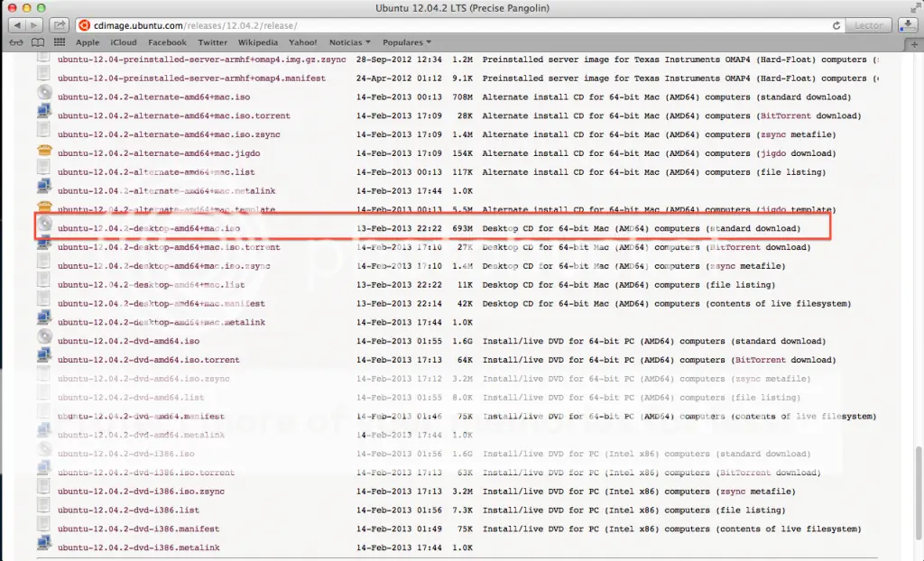The image size is (924, 561).
Task: Open ubuntu-12.04.2-desktop-amd64+mac.iso.torrent link
Action: [169, 247]
